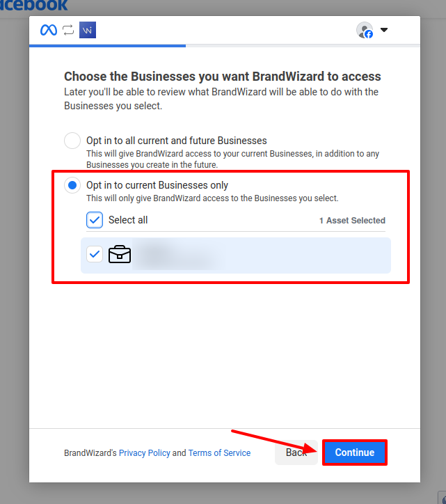Select Opt in to current Businesses only
The image size is (446, 504).
pos(72,185)
